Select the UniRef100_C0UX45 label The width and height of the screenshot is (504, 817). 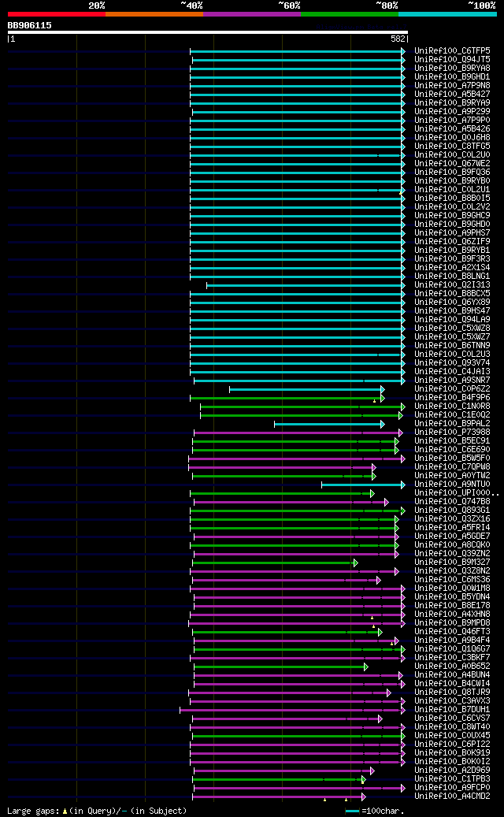click(452, 735)
